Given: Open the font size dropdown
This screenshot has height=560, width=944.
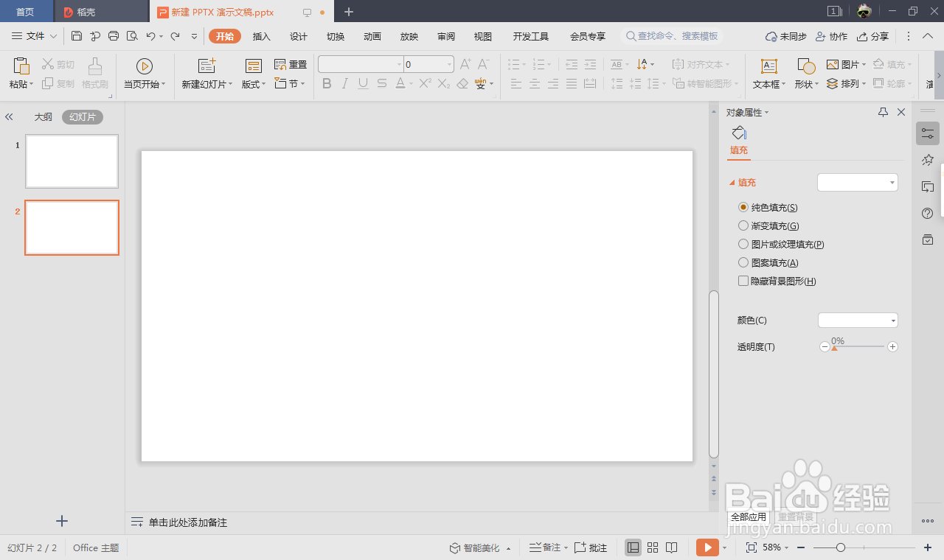Looking at the screenshot, I should 449,65.
